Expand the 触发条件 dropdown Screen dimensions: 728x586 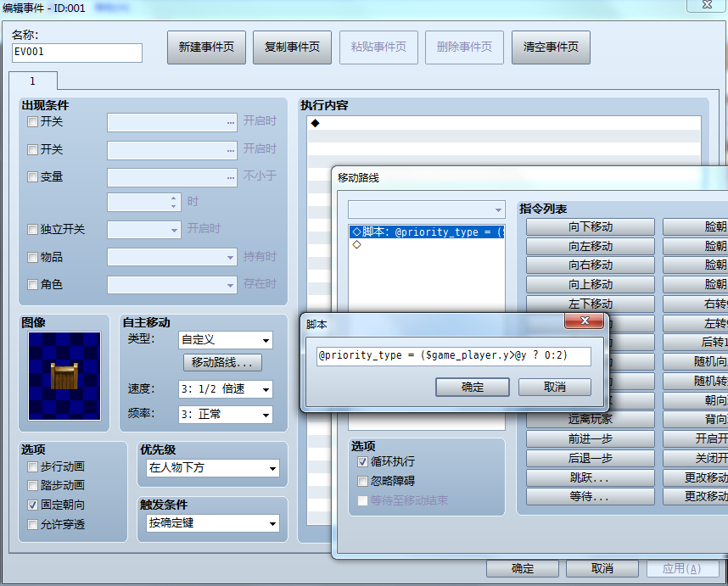pyautogui.click(x=213, y=523)
